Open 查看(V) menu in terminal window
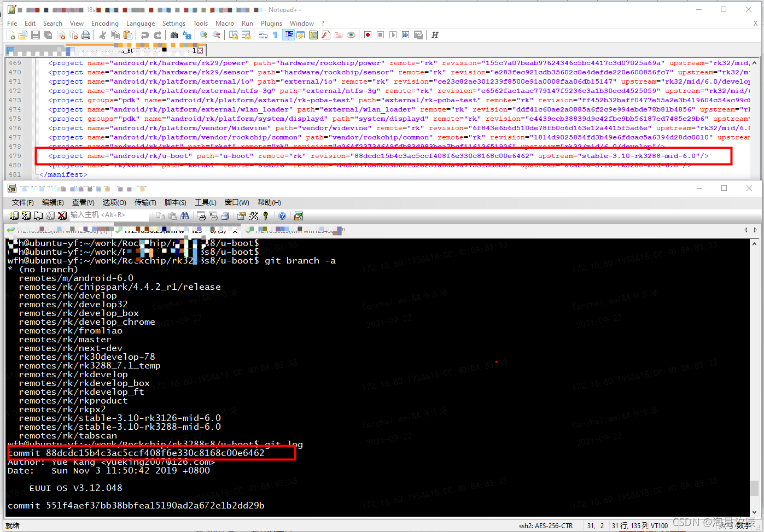Screen dimensions: 764x532 [83, 202]
